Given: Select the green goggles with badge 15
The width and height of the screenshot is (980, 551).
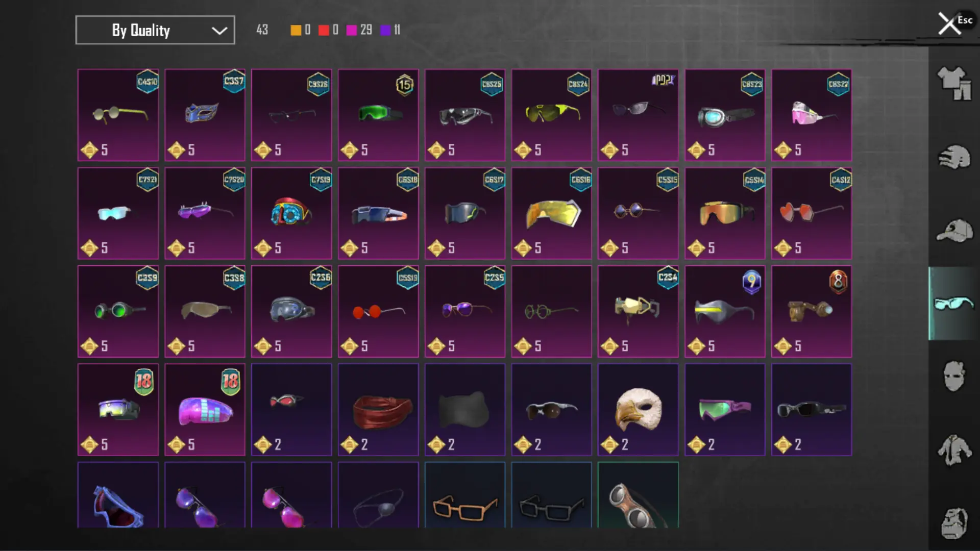Looking at the screenshot, I should point(378,115).
